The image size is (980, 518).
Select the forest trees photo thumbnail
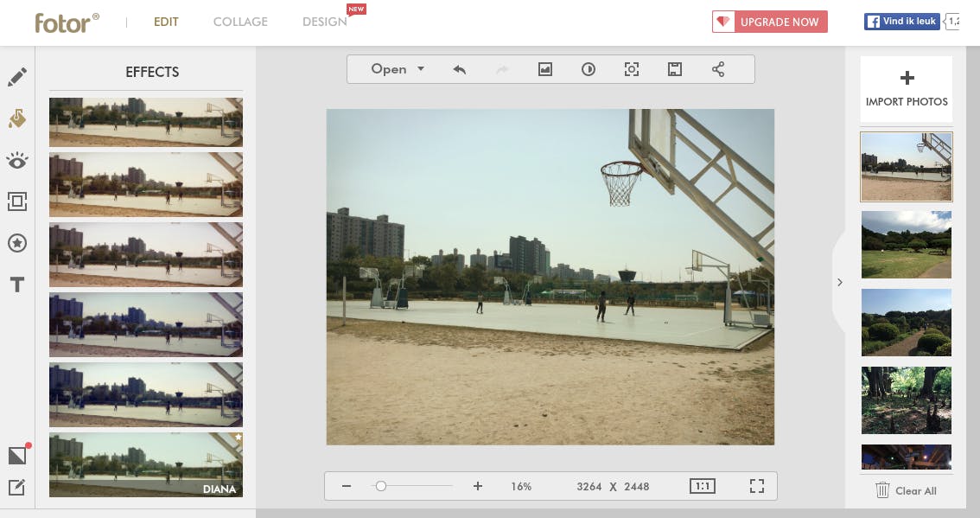click(907, 400)
